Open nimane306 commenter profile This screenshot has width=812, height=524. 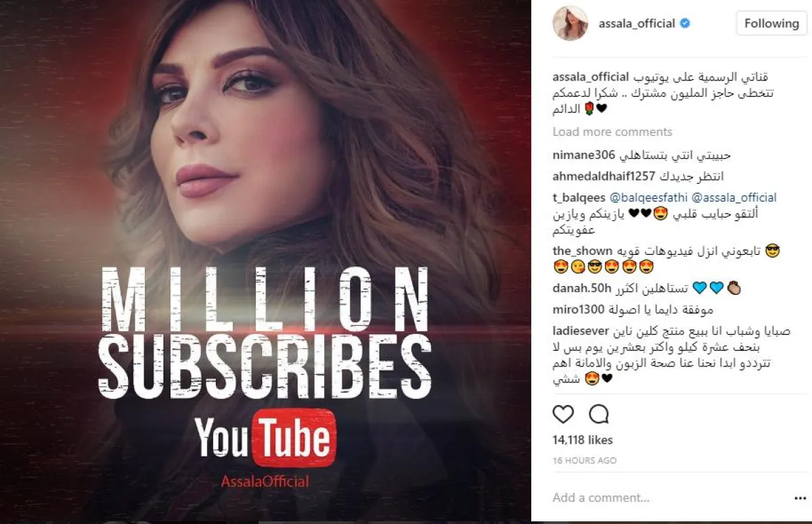click(x=584, y=156)
